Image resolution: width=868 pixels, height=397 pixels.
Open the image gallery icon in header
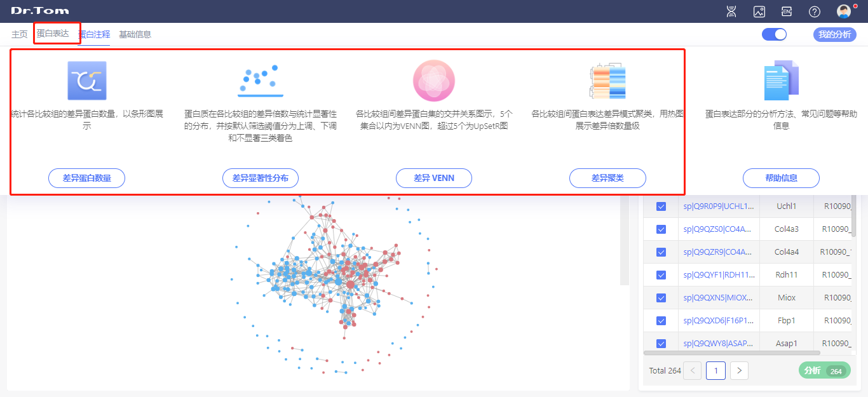pos(759,11)
